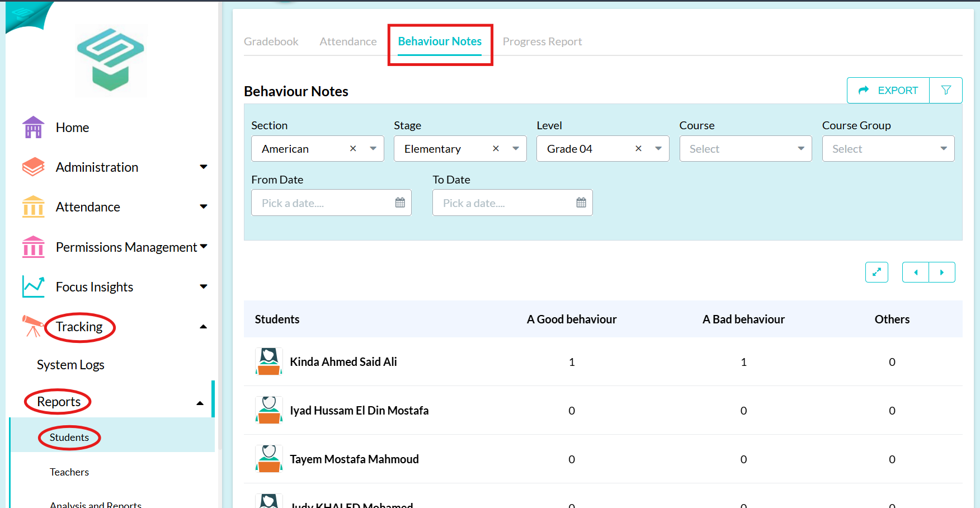Open the Course select dropdown
Viewport: 980px width, 508px height.
746,149
